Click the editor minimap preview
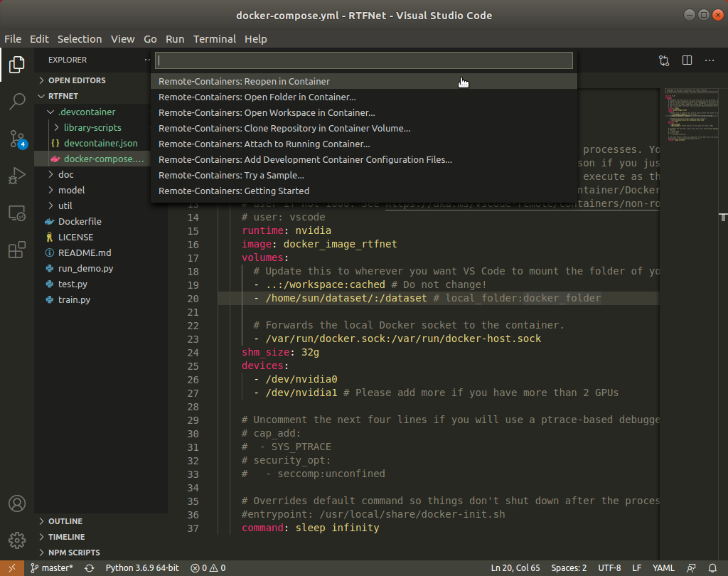This screenshot has height=576, width=728. point(691,114)
